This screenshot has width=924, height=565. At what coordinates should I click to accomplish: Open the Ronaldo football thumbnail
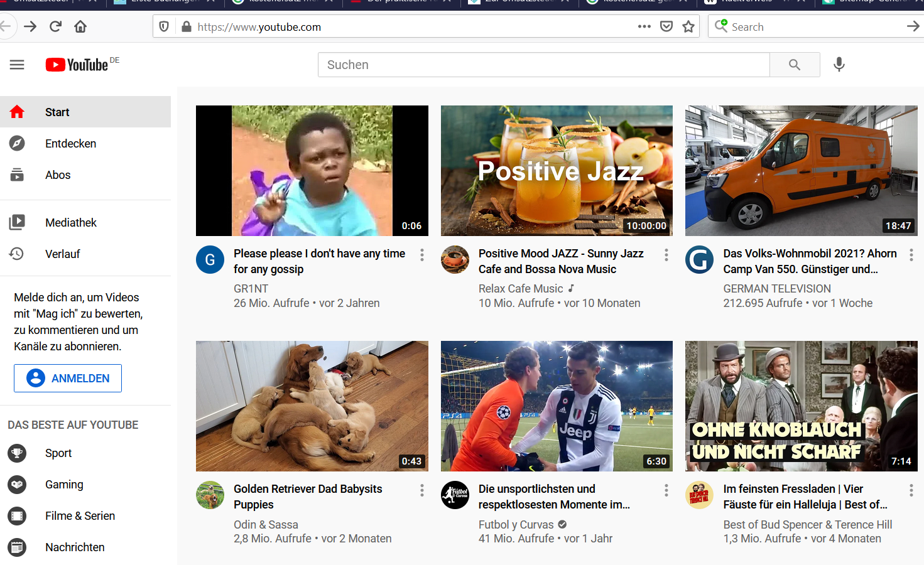557,406
